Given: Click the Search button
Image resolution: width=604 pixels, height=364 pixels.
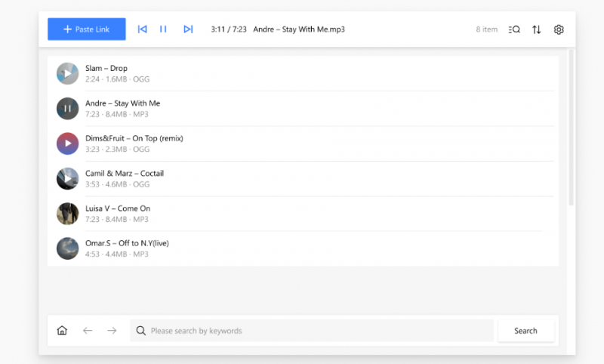Looking at the screenshot, I should point(525,331).
